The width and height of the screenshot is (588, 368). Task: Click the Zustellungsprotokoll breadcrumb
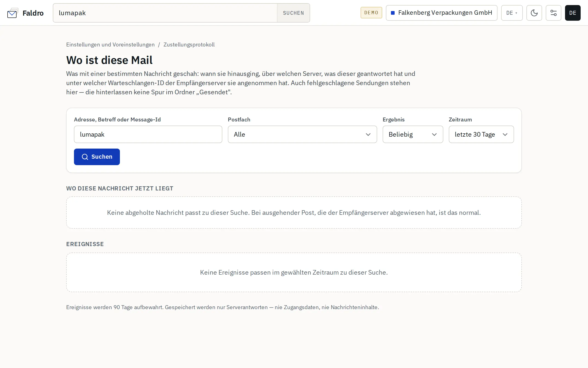click(189, 45)
